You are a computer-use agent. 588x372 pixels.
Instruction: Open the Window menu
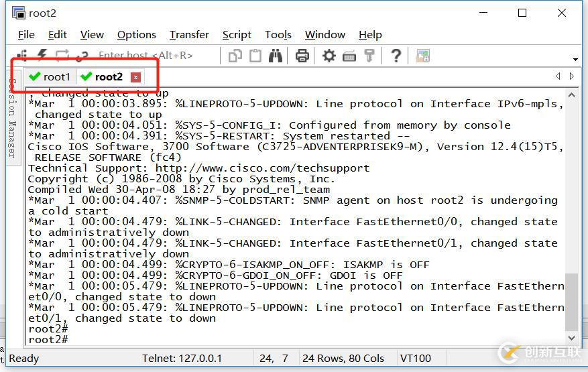[325, 34]
